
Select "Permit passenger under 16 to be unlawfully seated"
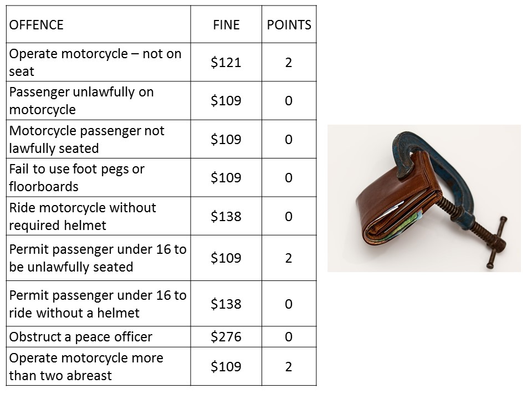98,258
